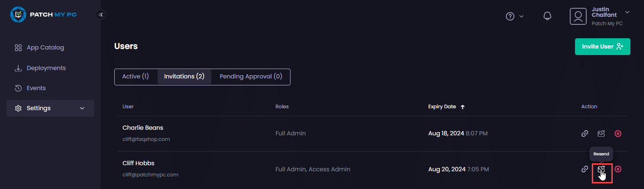Delete the Cliff Hobbs invitation
The height and width of the screenshot is (189, 644).
point(618,169)
